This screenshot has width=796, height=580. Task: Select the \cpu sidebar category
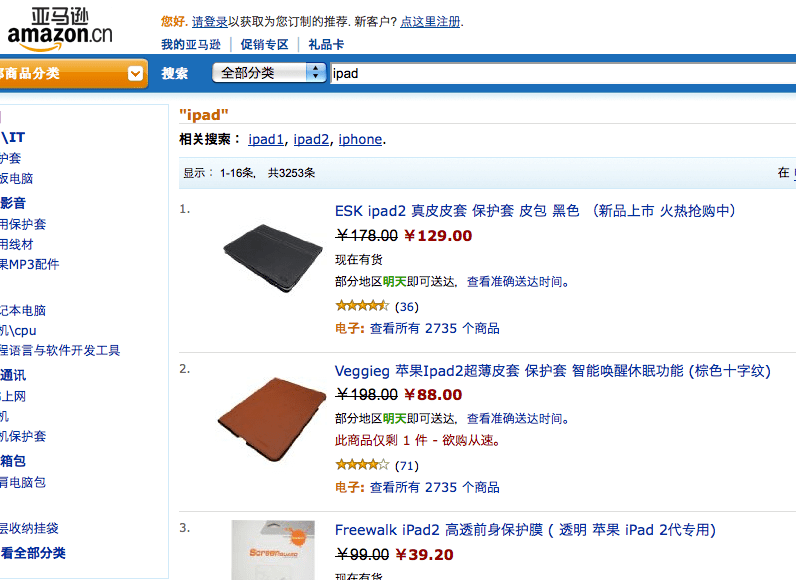[18, 330]
